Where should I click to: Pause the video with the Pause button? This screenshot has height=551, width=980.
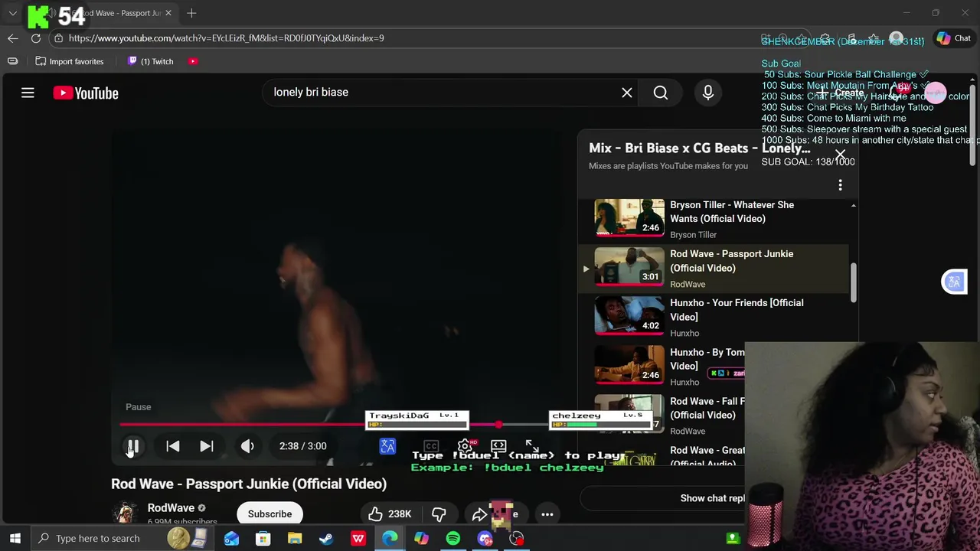click(x=132, y=446)
